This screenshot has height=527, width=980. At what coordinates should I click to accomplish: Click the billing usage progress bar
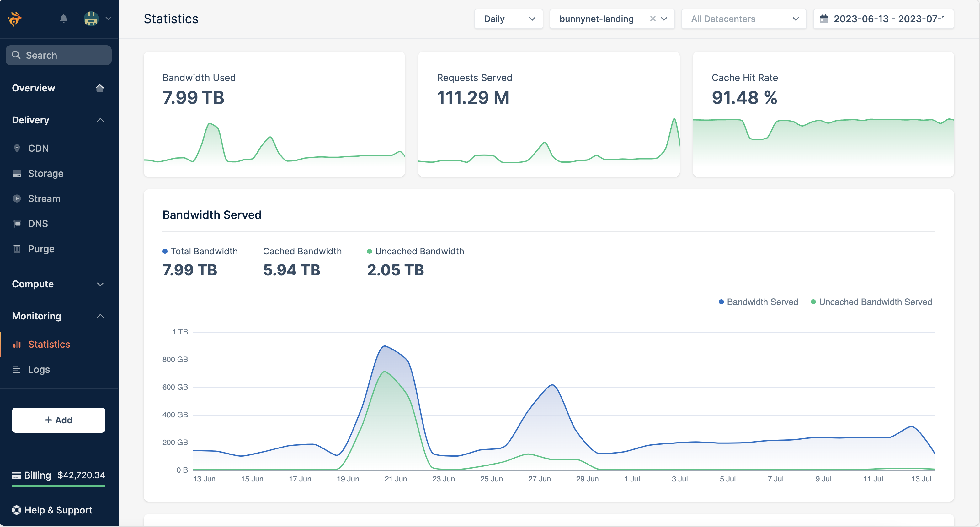coord(58,486)
